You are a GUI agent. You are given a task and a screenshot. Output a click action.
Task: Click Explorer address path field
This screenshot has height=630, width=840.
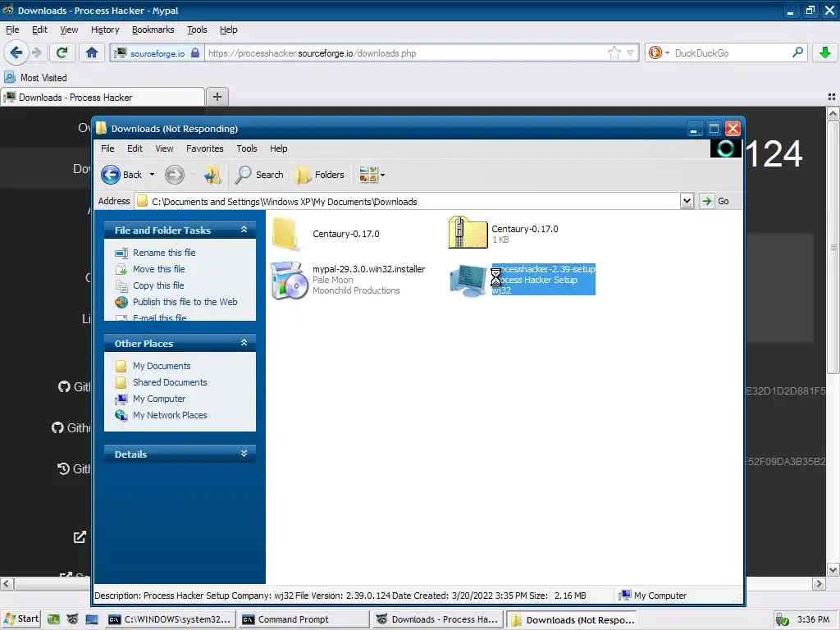coord(407,202)
